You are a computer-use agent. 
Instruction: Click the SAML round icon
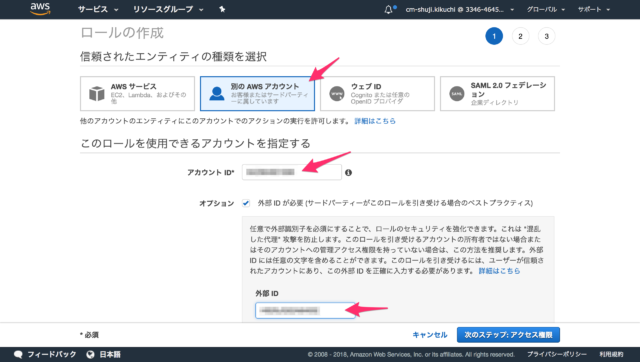tap(457, 93)
